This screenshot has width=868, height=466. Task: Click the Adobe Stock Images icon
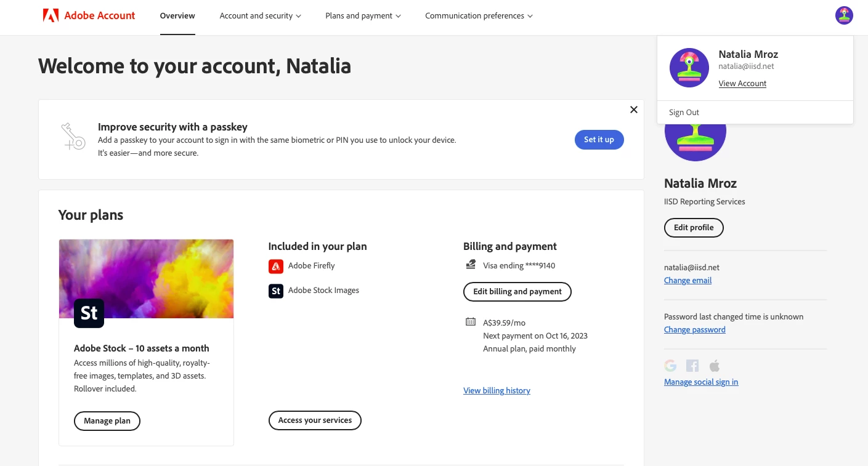275,291
